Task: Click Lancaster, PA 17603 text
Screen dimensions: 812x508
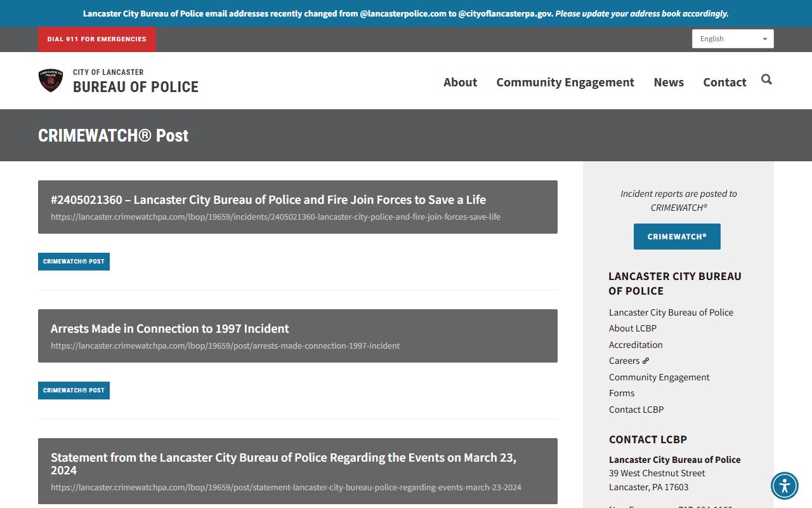Action: point(648,487)
